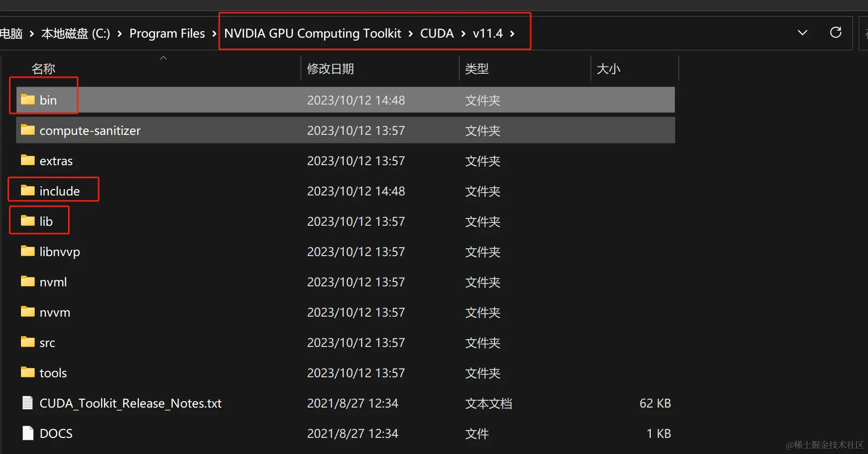Refresh the current folder view
The height and width of the screenshot is (454, 868).
point(836,33)
